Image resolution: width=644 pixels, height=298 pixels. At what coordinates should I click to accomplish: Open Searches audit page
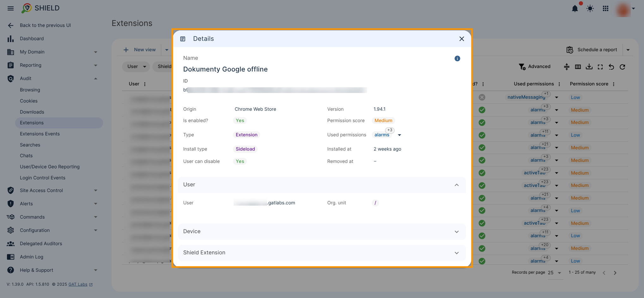30,145
